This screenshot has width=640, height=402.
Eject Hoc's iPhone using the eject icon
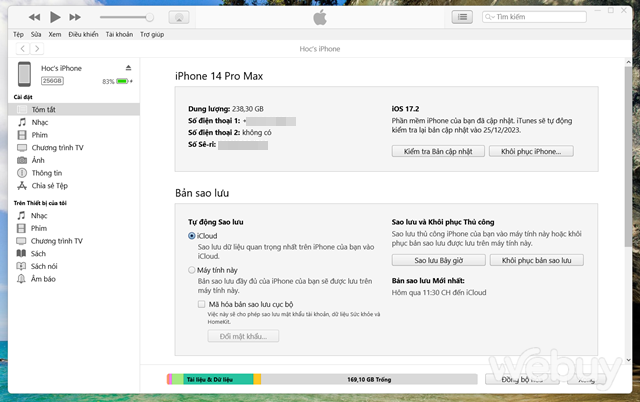click(128, 68)
